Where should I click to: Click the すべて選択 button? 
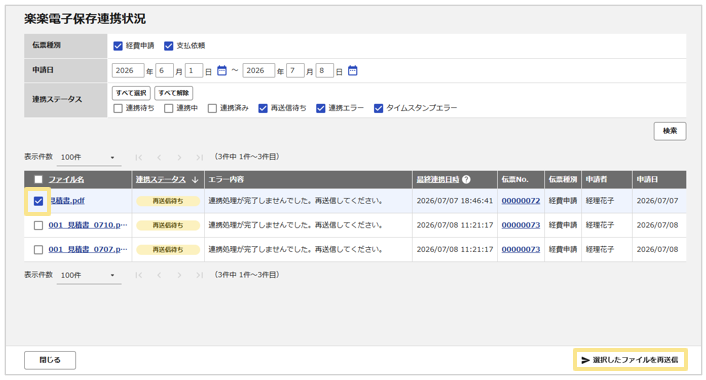coord(131,93)
